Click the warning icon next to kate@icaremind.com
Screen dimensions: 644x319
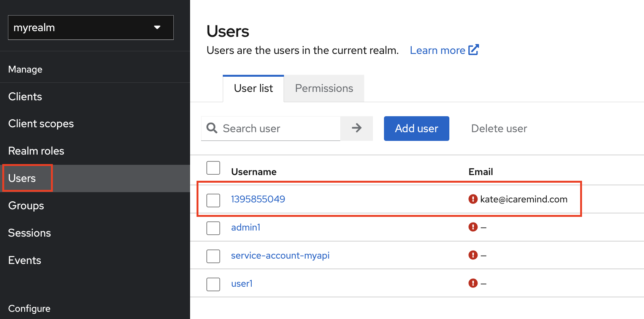coord(473,199)
